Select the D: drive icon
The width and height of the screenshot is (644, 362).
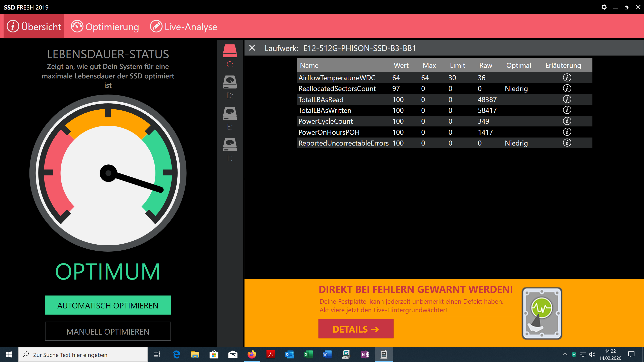click(230, 82)
